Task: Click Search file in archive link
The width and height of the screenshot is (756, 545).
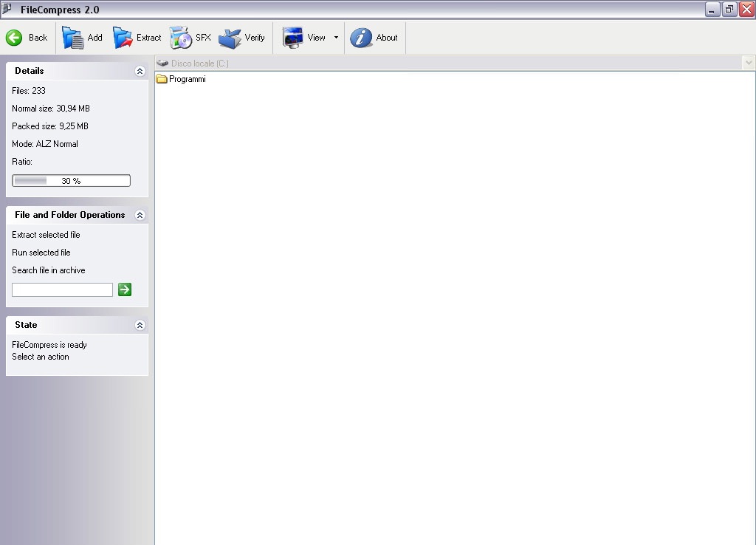Action: click(x=49, y=270)
